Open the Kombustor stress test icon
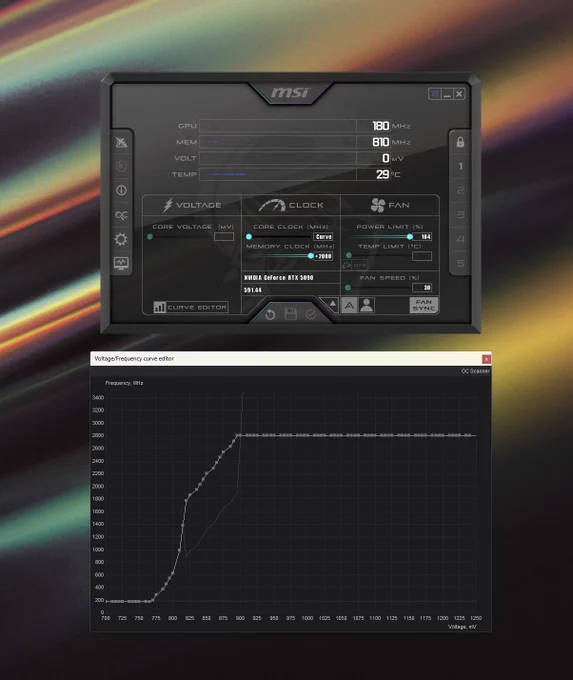The width and height of the screenshot is (573, 680). 121,166
